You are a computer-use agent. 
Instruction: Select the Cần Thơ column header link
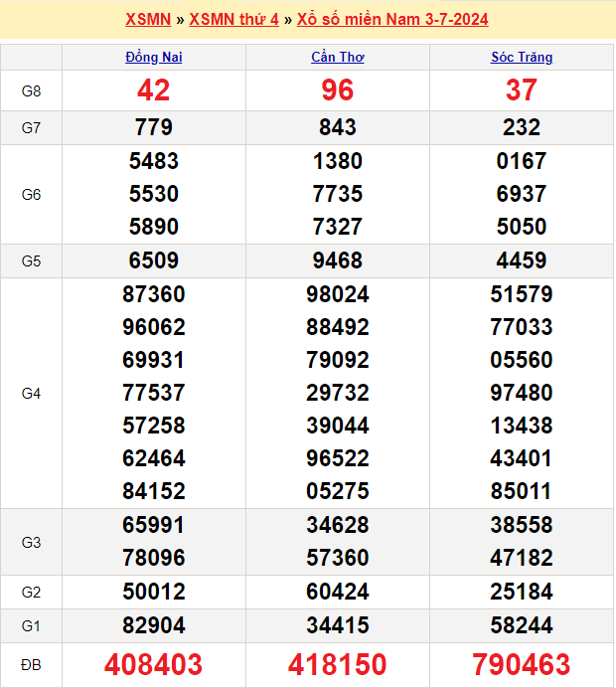tap(338, 57)
